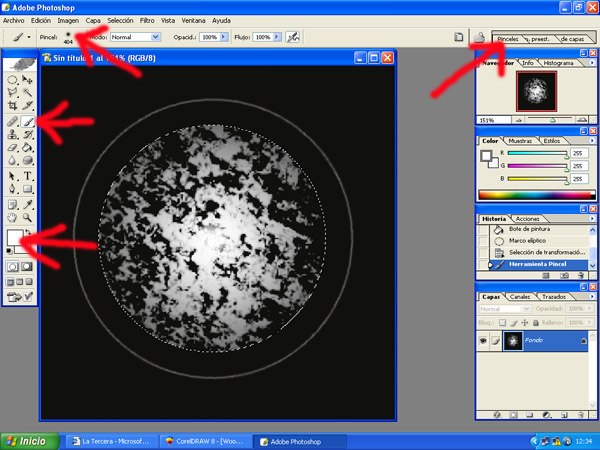Screen dimensions: 600x450
Task: Select the Elliptical Marquee tool
Action: point(12,80)
